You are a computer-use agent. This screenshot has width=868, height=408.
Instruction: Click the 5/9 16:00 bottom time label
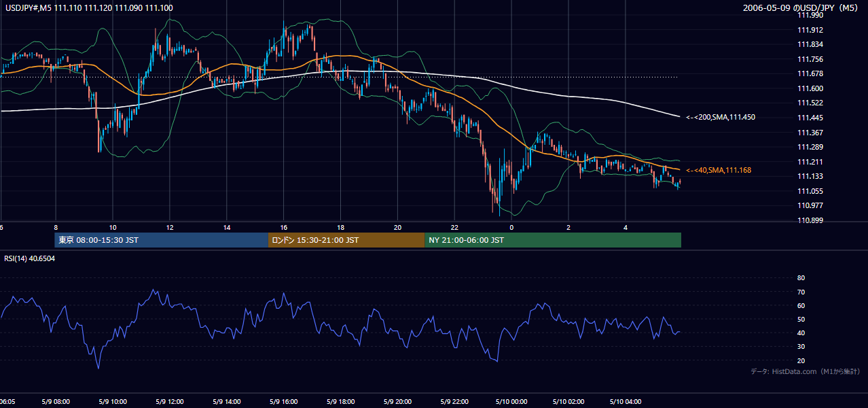pos(284,402)
